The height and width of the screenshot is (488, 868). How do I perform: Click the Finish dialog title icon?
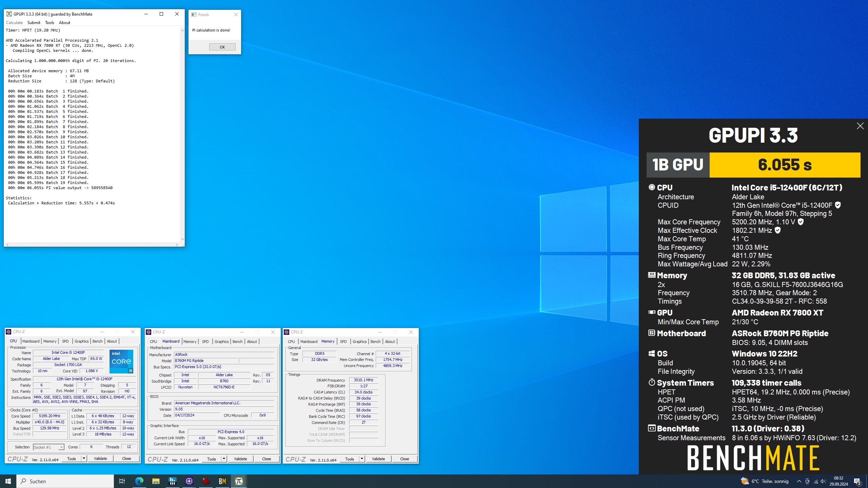[194, 15]
